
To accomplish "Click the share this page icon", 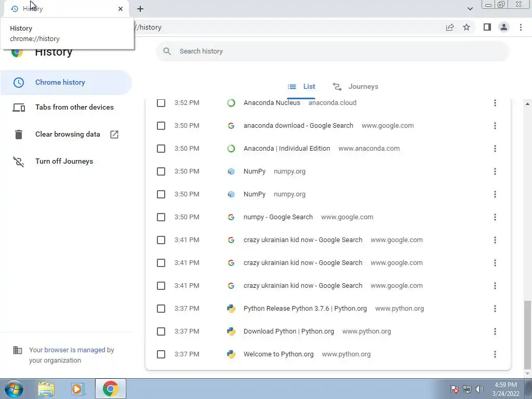I will tap(450, 27).
